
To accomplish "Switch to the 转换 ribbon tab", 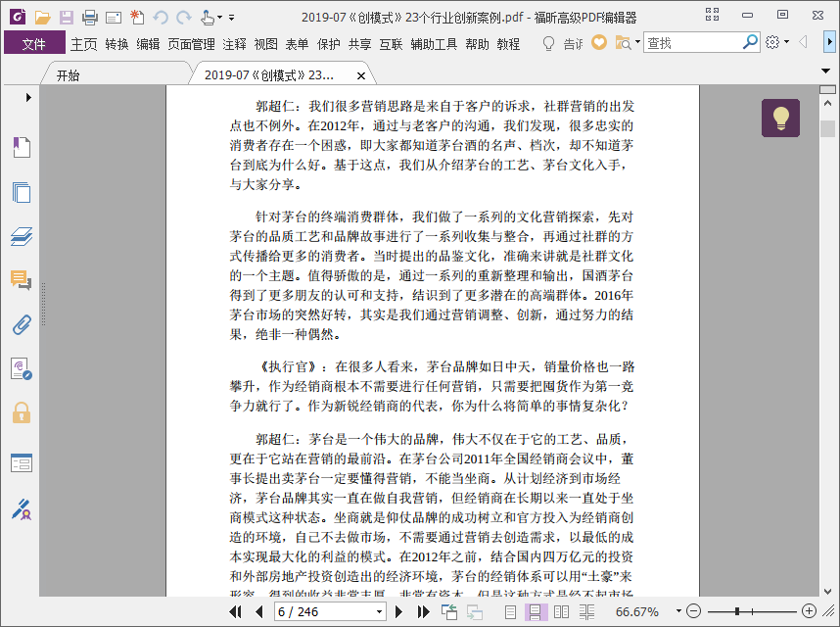I will click(x=117, y=44).
